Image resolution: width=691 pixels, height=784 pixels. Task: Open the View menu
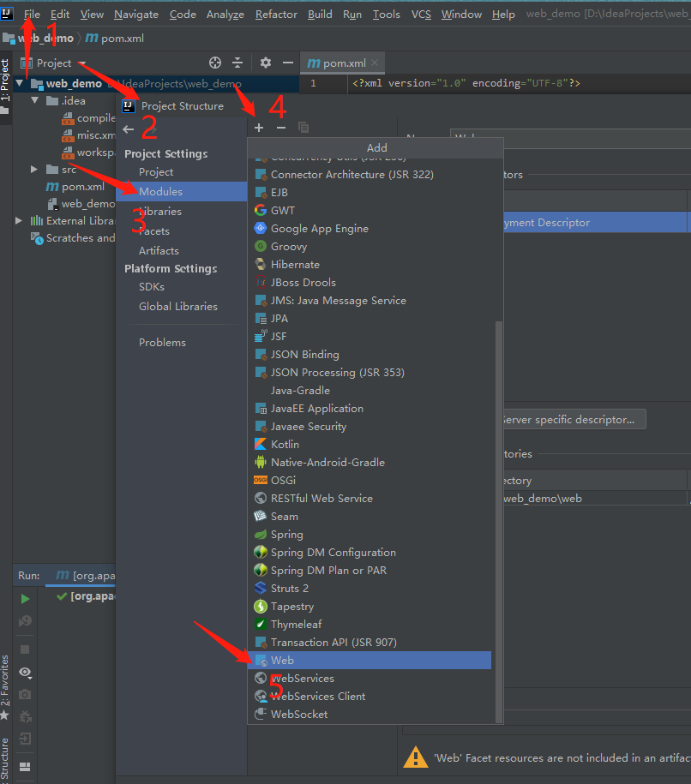click(x=92, y=14)
